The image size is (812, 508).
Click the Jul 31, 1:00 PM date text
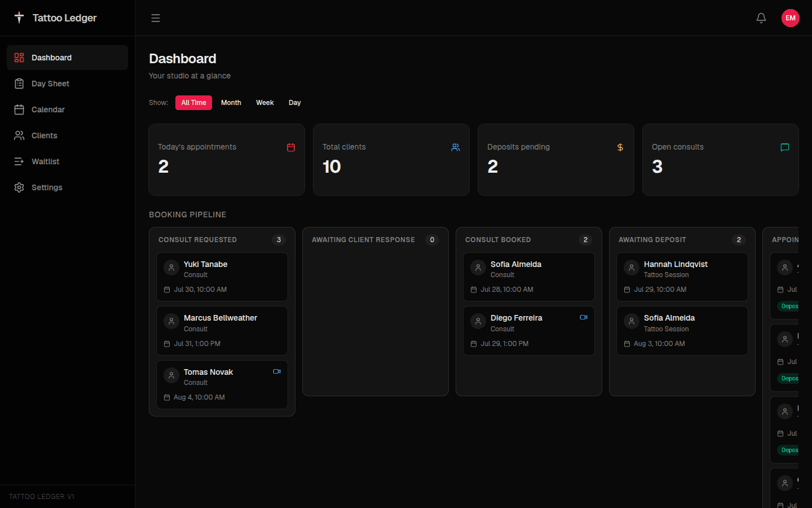point(197,344)
